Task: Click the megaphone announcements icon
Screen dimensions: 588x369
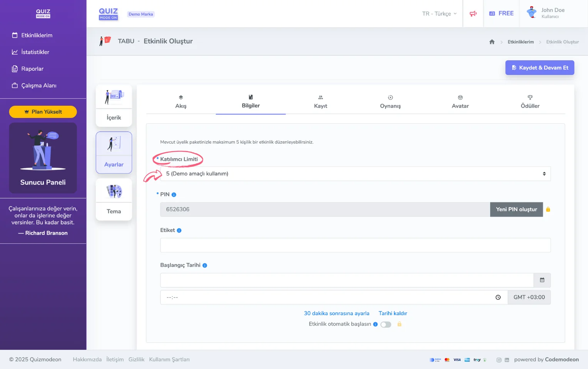Action: pos(473,14)
